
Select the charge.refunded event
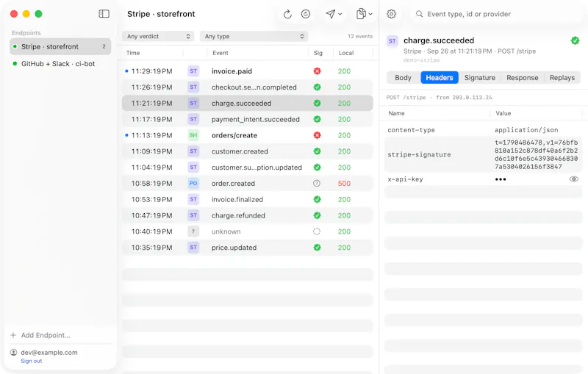[248, 215]
